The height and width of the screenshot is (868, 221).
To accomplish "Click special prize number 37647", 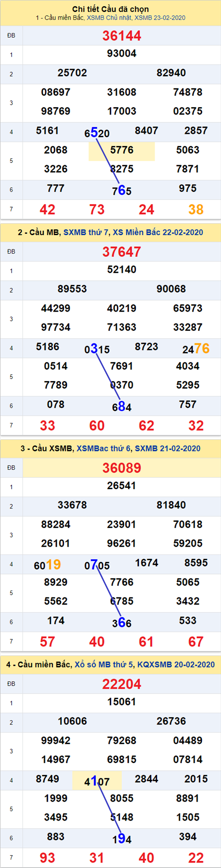I will click(x=122, y=252).
